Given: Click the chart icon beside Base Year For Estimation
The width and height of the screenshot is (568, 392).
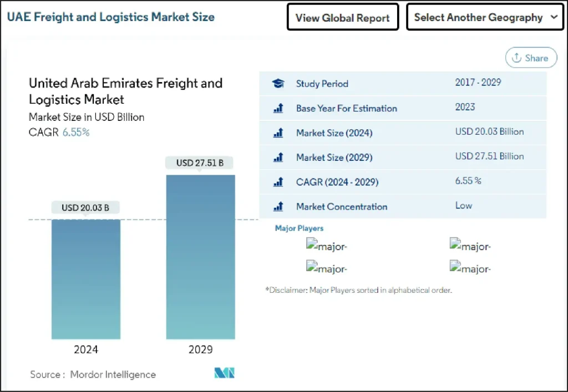Looking at the screenshot, I should (x=278, y=108).
